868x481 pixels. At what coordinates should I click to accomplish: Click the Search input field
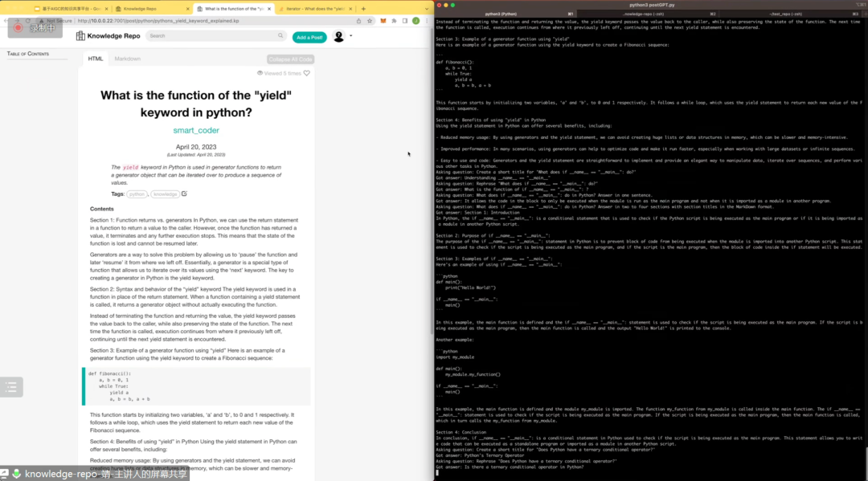tap(213, 36)
